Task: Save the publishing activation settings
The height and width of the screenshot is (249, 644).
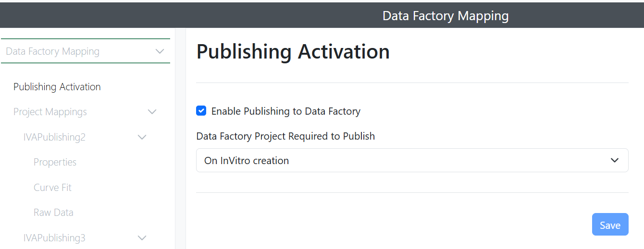Action: point(610,225)
